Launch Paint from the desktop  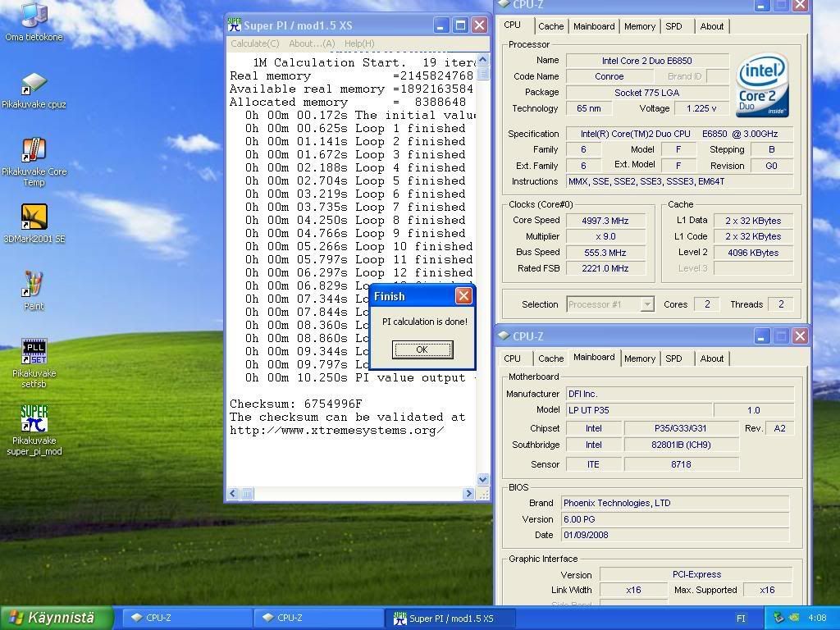point(34,291)
